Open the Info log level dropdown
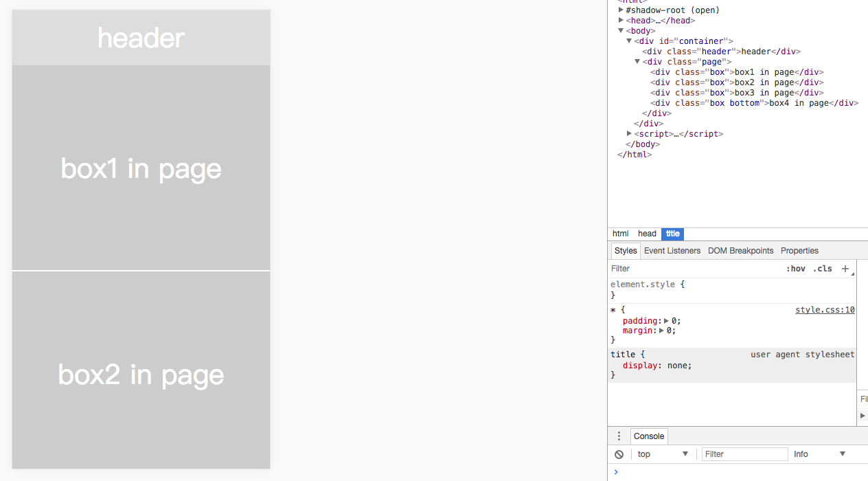 [x=819, y=454]
